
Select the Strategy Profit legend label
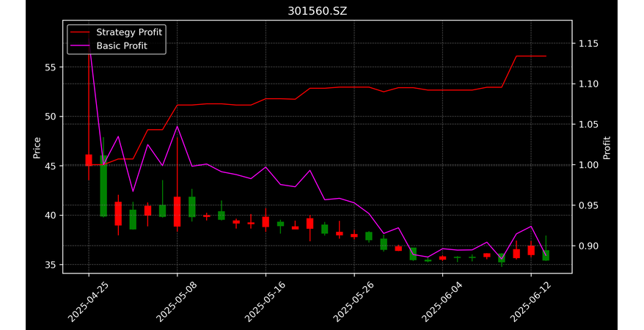click(x=129, y=32)
